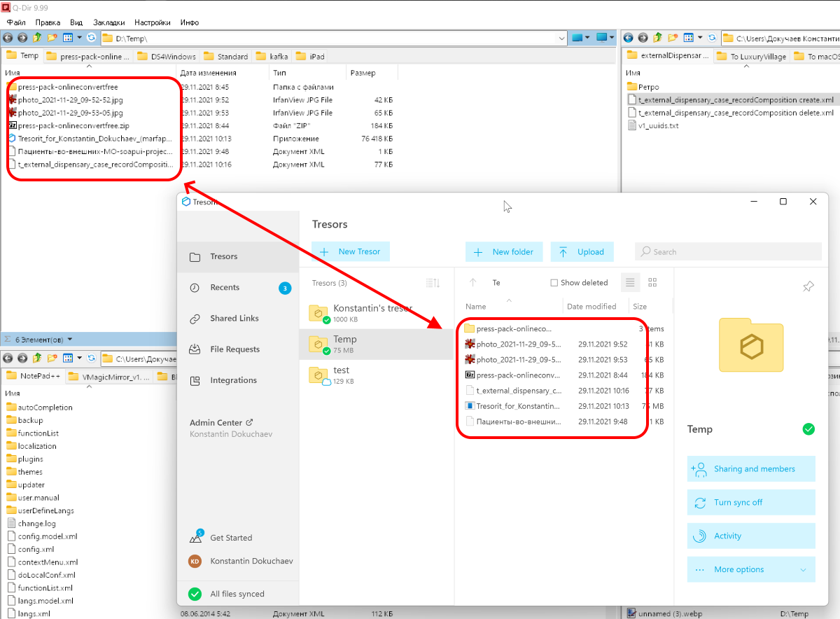Open the Admin Center link
The height and width of the screenshot is (619, 840).
click(221, 422)
